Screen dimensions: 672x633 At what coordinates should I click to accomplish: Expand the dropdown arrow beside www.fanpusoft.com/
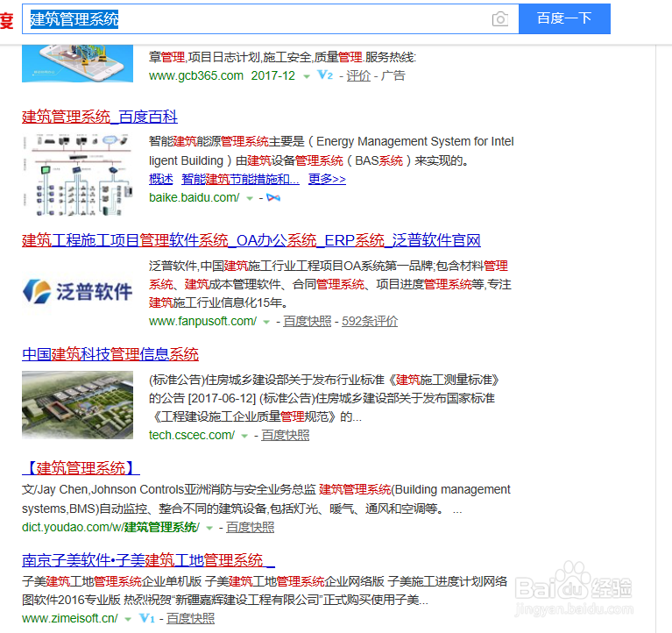click(x=266, y=322)
